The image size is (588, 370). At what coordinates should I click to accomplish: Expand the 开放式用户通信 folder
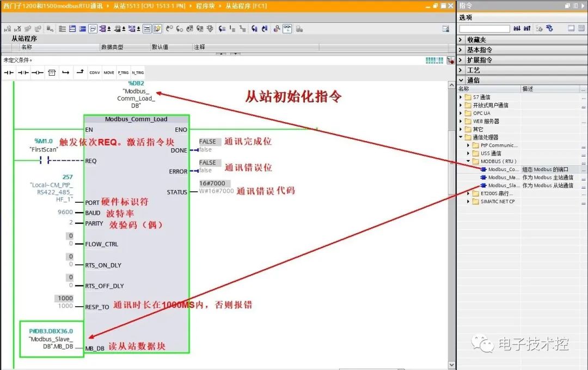coord(461,105)
